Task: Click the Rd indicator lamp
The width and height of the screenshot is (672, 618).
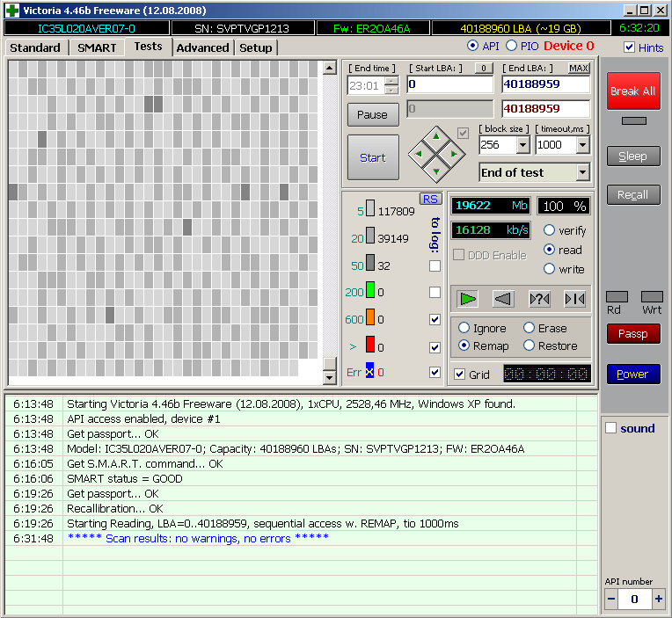Action: (617, 296)
